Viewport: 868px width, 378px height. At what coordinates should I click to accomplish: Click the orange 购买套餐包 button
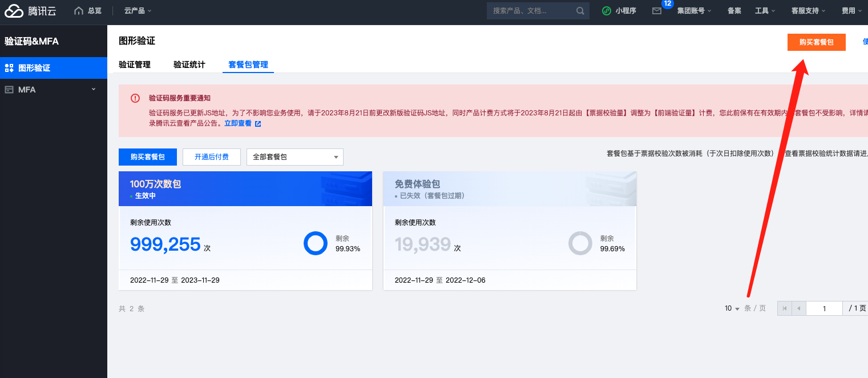pos(816,42)
